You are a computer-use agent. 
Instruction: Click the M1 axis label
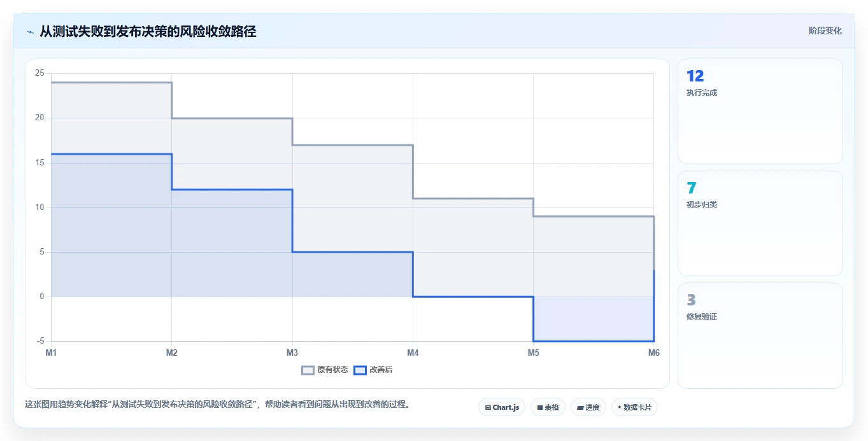(x=51, y=352)
